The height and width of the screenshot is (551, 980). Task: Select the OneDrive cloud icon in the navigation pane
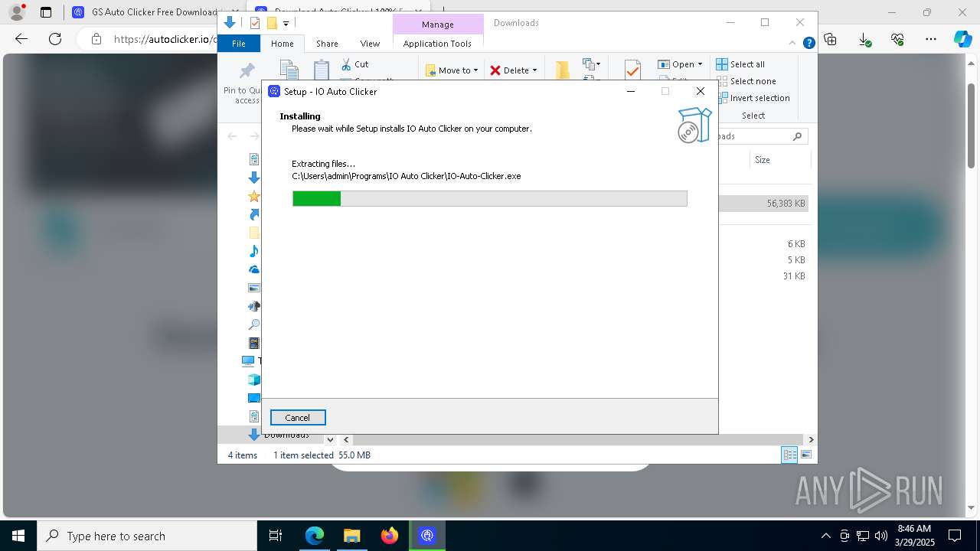pyautogui.click(x=254, y=269)
